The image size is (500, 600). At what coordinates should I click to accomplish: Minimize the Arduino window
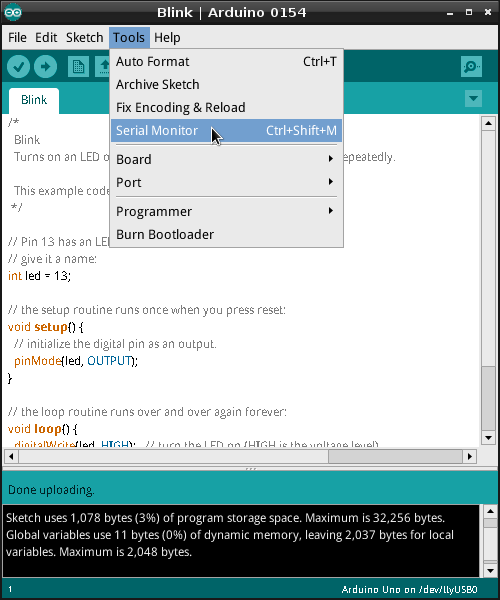[x=450, y=13]
